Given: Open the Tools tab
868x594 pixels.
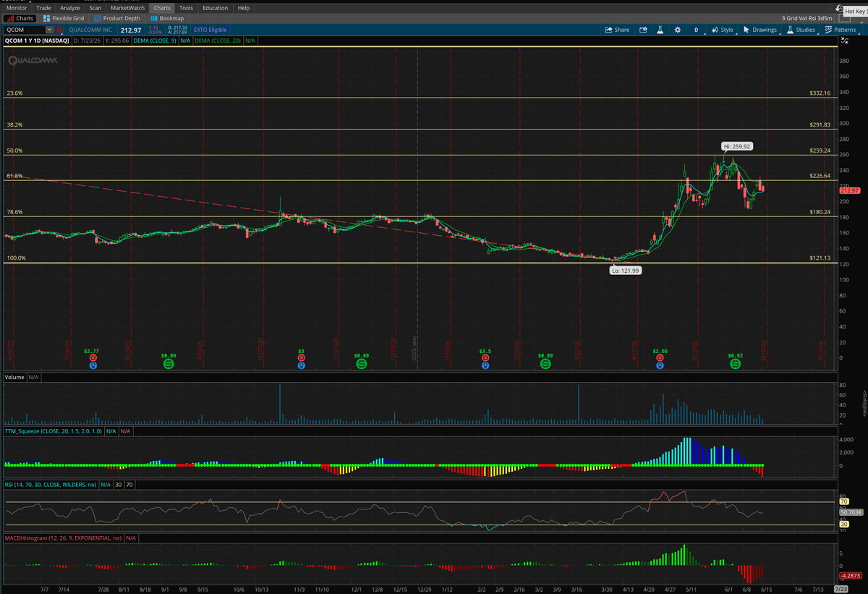Looking at the screenshot, I should 186,7.
